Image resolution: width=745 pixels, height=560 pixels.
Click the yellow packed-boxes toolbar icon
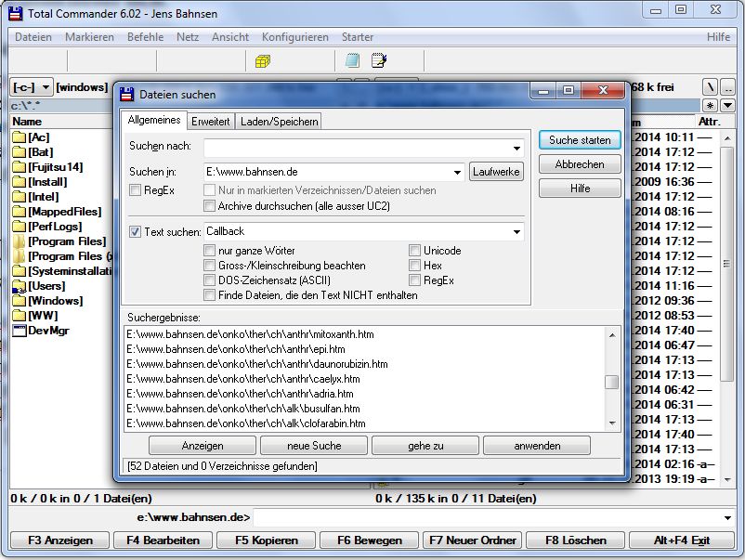(262, 61)
